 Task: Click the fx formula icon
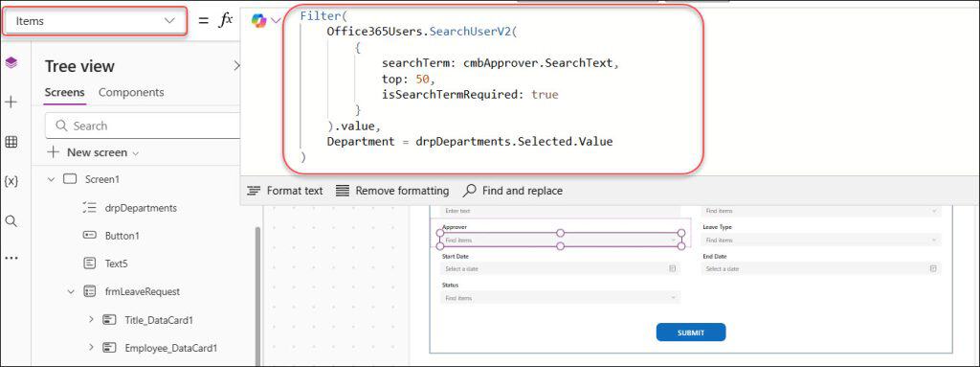(225, 20)
